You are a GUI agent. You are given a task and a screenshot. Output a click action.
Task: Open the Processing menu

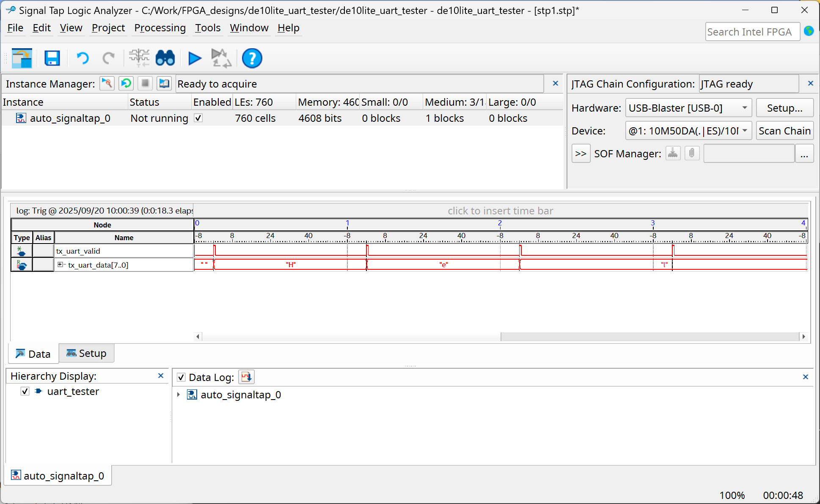pos(160,28)
